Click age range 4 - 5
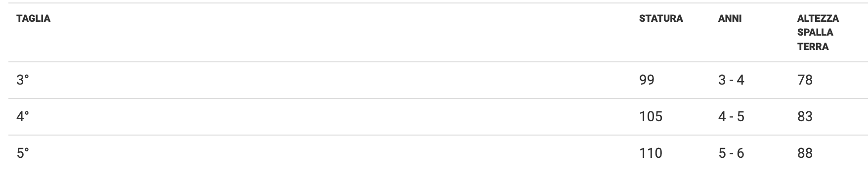Viewport: 868px width, 188px height. (731, 116)
